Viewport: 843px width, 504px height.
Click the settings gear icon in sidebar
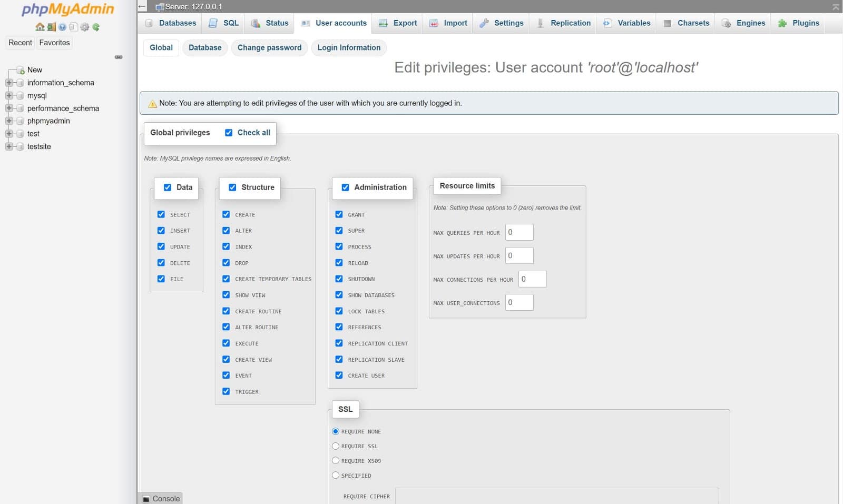[x=84, y=27]
